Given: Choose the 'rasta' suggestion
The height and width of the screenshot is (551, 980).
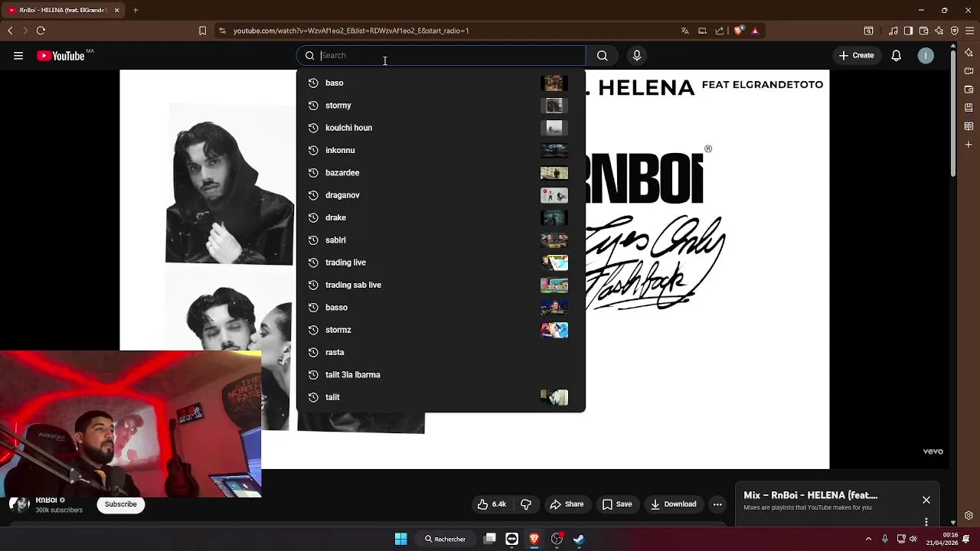Looking at the screenshot, I should point(441,352).
